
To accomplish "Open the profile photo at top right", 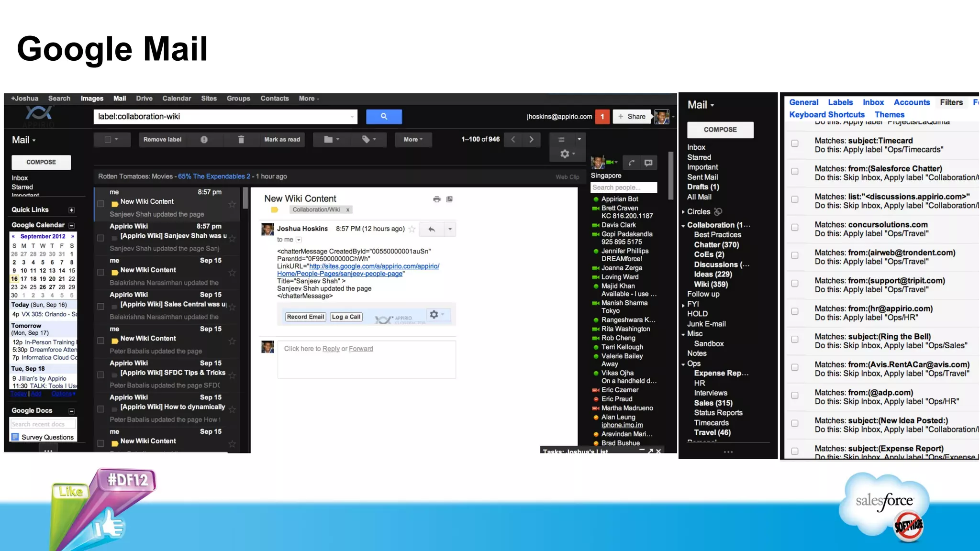I will point(662,116).
